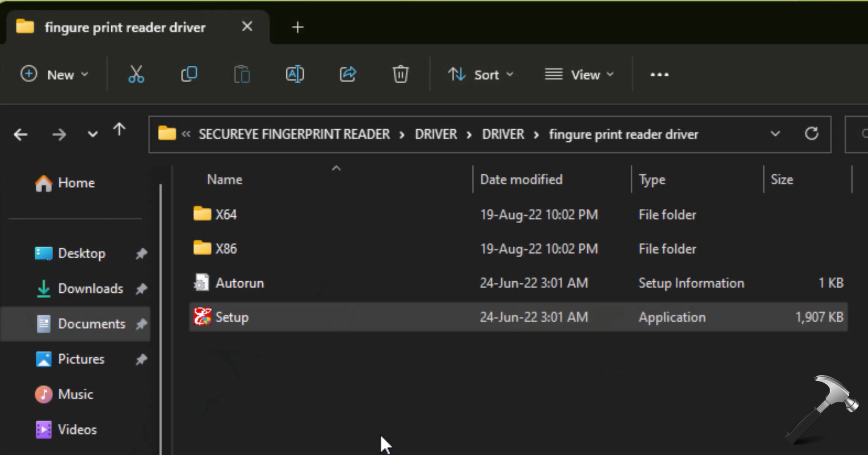The image size is (868, 455).
Task: Navigate to SECUREYE FINGERPRINT READER breadcrumb
Action: point(294,134)
